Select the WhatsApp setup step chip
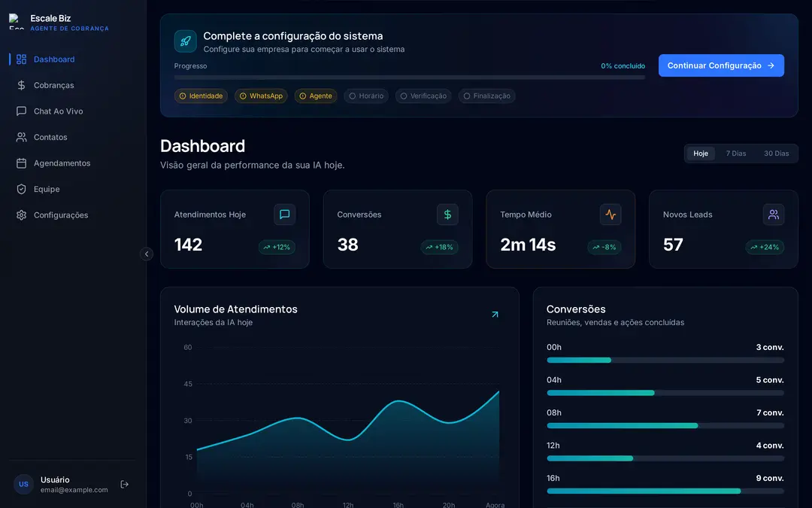The image size is (812, 508). tap(261, 96)
